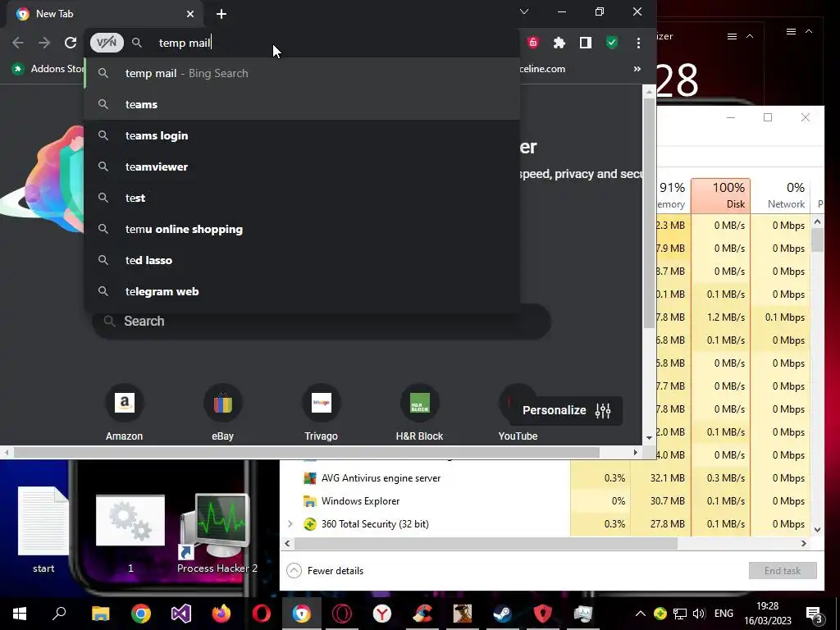
Task: Launch Google Chrome from the taskbar
Action: (x=141, y=614)
